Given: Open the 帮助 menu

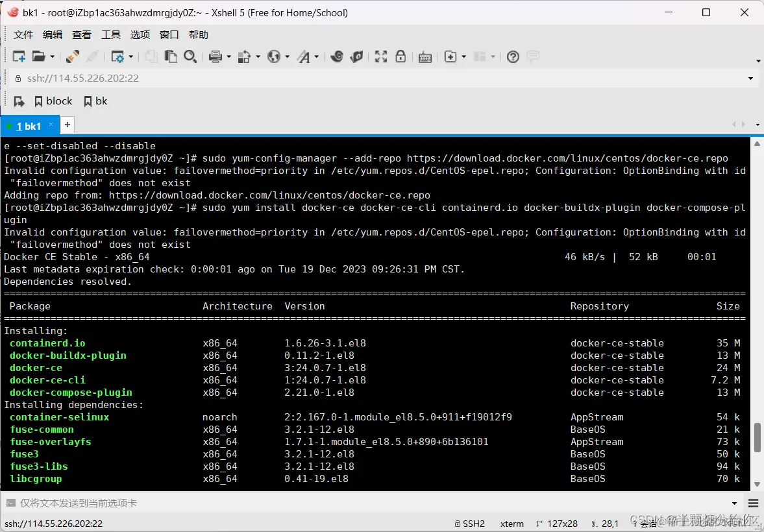Looking at the screenshot, I should (x=199, y=34).
